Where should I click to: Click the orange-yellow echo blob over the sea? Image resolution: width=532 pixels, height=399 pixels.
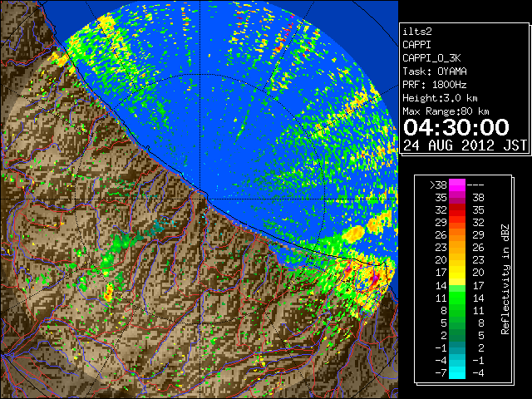click(x=353, y=234)
